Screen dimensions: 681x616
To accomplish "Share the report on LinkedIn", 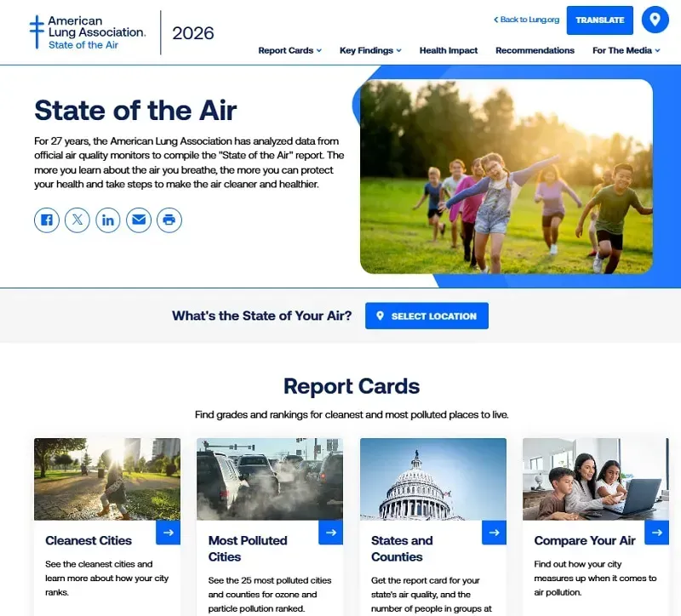I will pos(108,220).
